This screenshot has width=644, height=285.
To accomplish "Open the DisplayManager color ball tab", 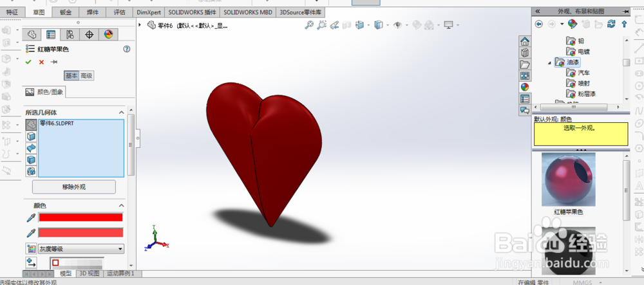I will pos(108,34).
